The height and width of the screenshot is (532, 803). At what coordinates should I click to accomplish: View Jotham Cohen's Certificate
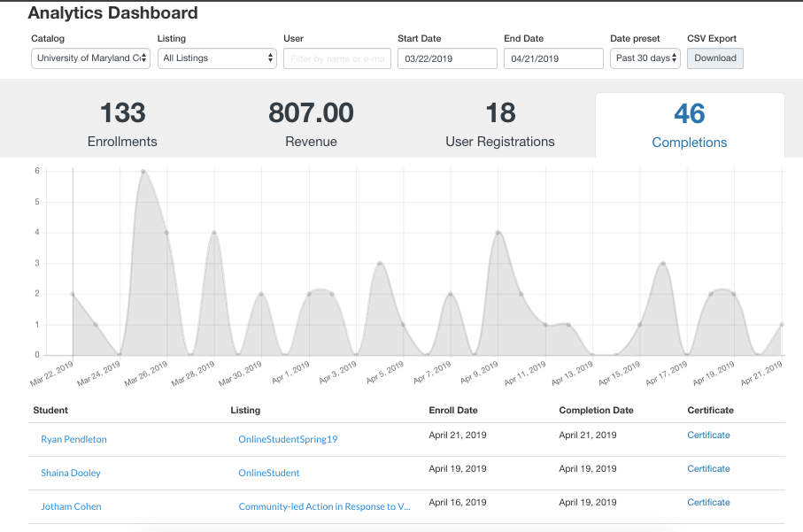point(708,502)
